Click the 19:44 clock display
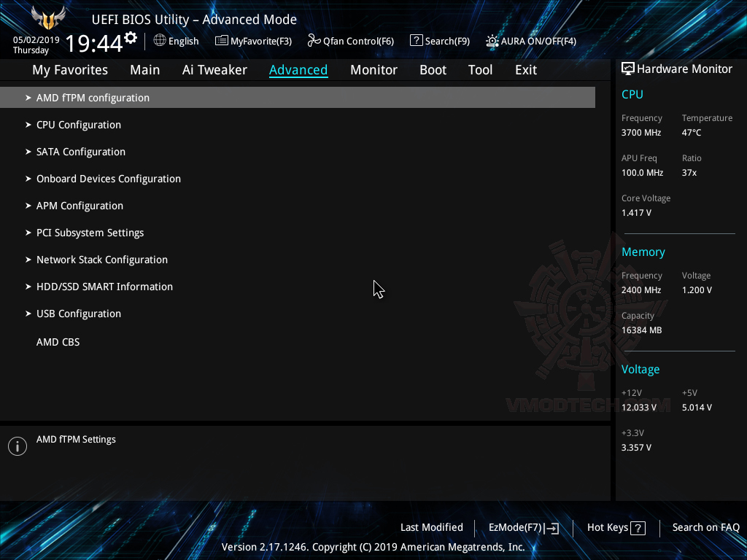This screenshot has height=560, width=747. click(94, 43)
